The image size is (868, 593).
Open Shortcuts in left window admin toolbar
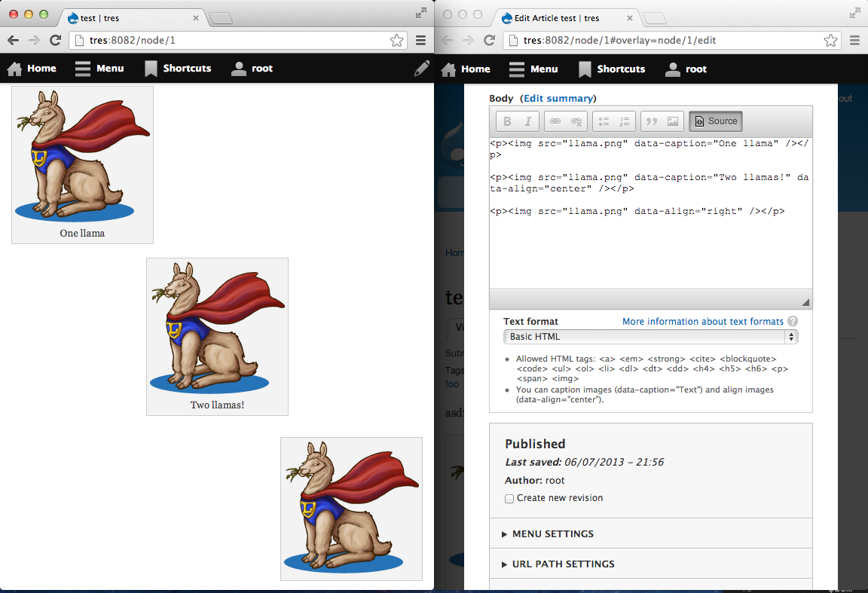(179, 68)
